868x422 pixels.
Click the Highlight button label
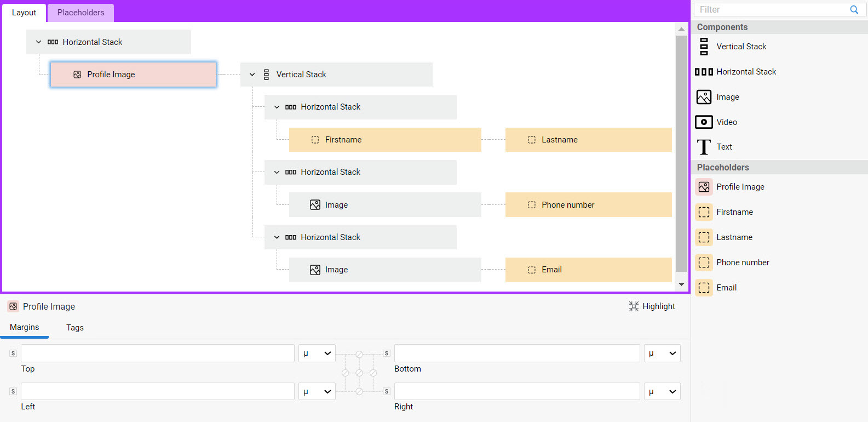[659, 306]
